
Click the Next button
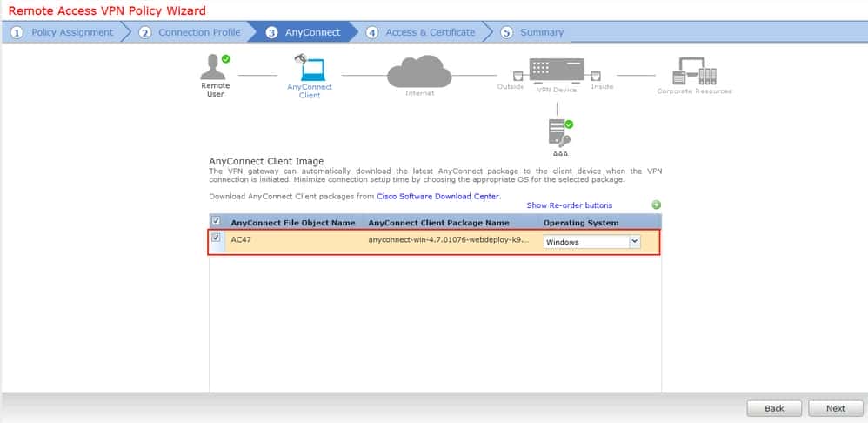click(x=835, y=408)
